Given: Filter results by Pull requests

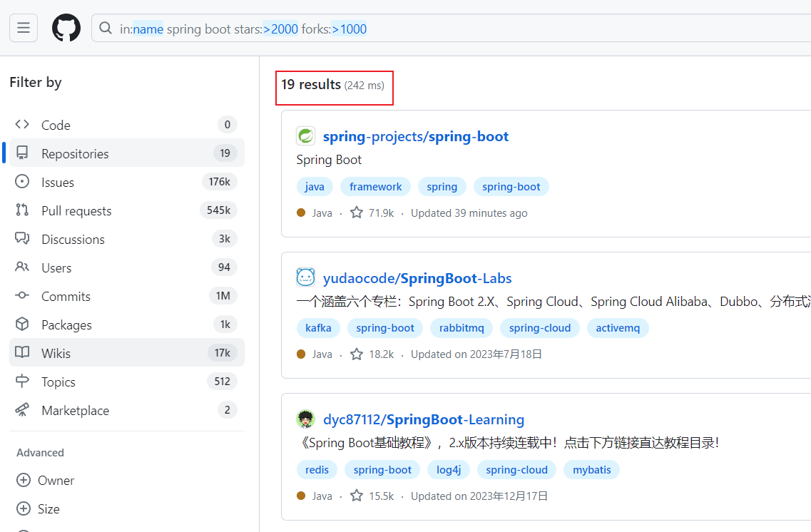Looking at the screenshot, I should pyautogui.click(x=127, y=210).
